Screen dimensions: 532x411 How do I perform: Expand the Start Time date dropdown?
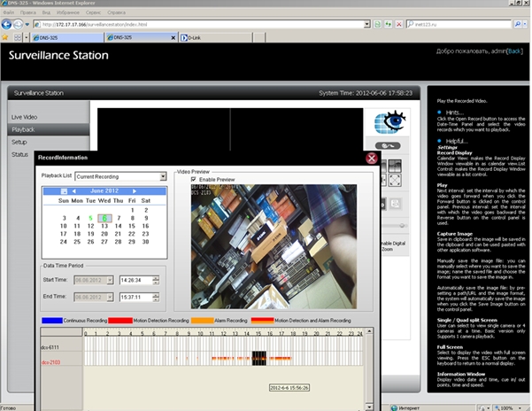pos(108,281)
